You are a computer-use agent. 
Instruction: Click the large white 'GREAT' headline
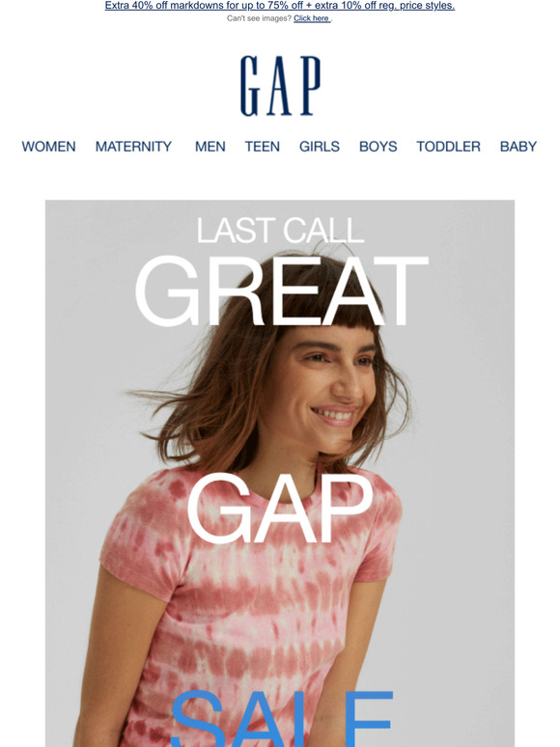click(282, 291)
